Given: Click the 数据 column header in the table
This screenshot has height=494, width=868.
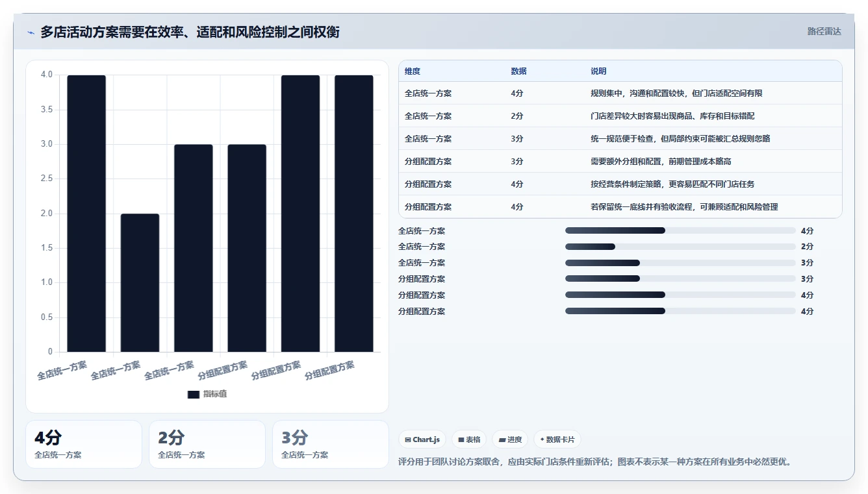Looking at the screenshot, I should point(518,71).
